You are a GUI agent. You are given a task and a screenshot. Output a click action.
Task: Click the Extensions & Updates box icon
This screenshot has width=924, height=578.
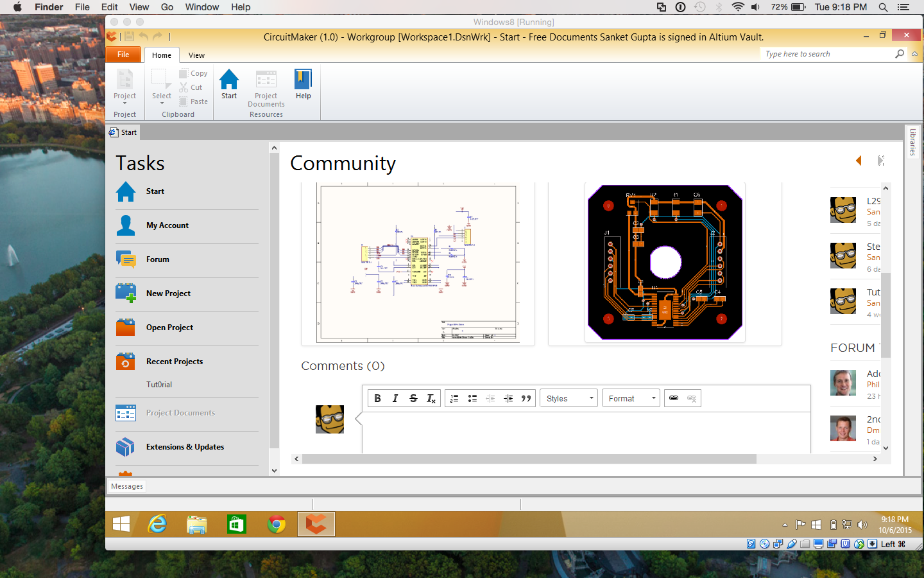pyautogui.click(x=126, y=447)
